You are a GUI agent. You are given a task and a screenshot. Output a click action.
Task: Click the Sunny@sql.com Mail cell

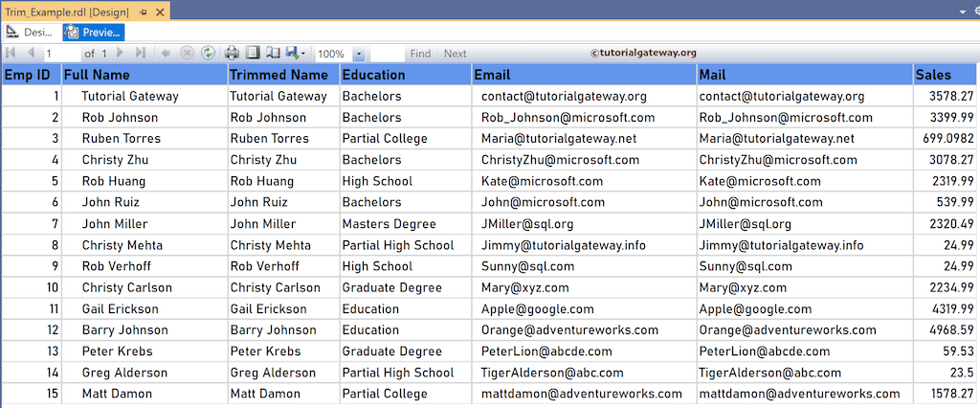(805, 266)
